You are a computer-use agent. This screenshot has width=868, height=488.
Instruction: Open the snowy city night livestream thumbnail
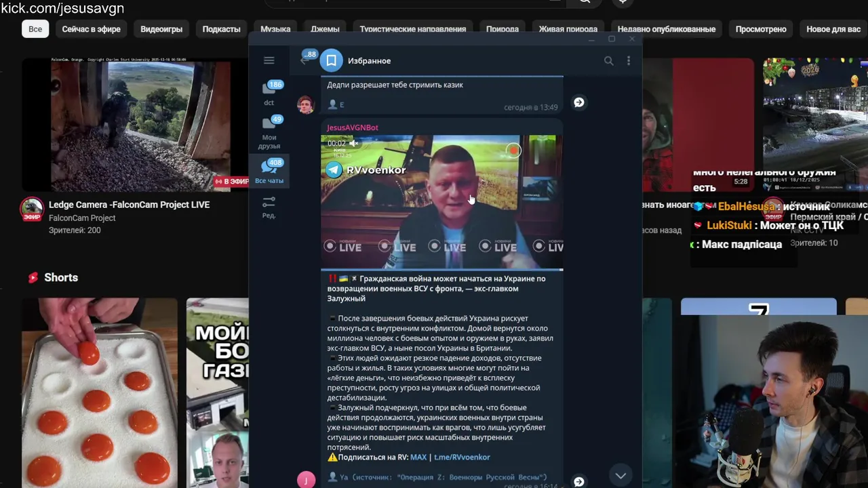[815, 125]
